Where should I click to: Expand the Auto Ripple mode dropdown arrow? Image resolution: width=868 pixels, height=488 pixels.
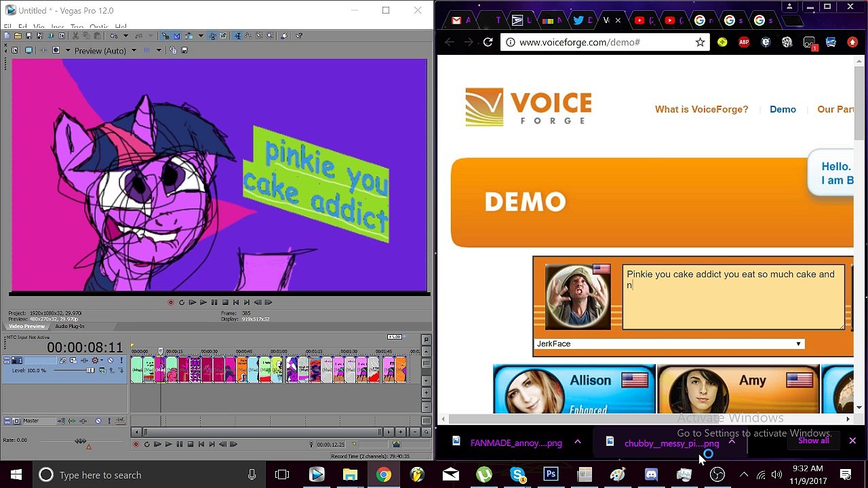tap(200, 36)
